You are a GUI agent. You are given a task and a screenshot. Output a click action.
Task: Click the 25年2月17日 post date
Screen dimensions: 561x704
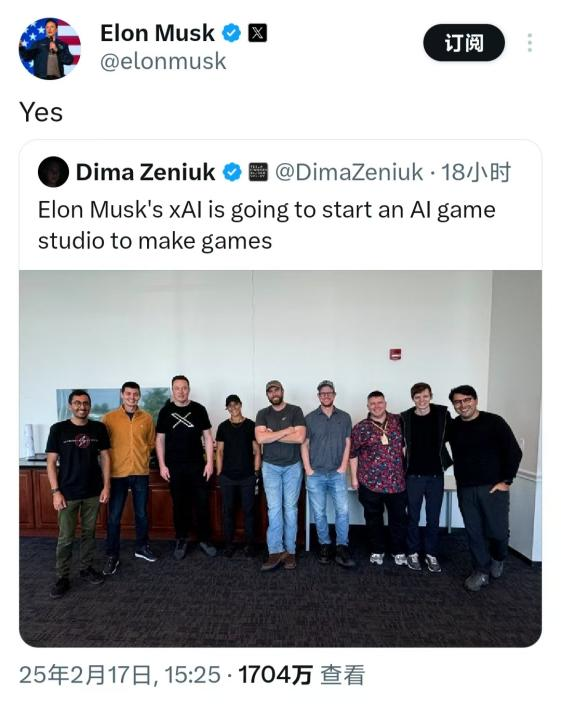point(86,675)
